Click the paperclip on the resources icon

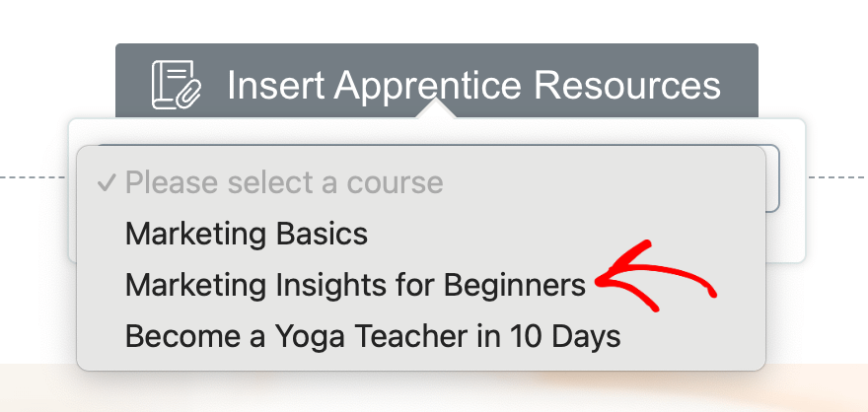point(188,94)
